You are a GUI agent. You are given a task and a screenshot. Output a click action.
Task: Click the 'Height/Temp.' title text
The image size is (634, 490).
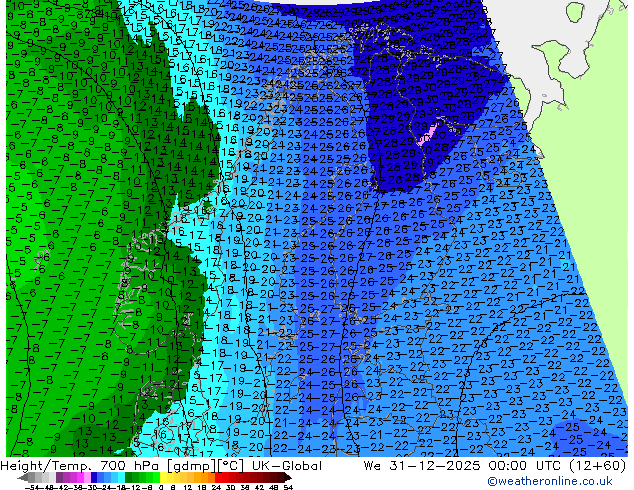coord(48,466)
